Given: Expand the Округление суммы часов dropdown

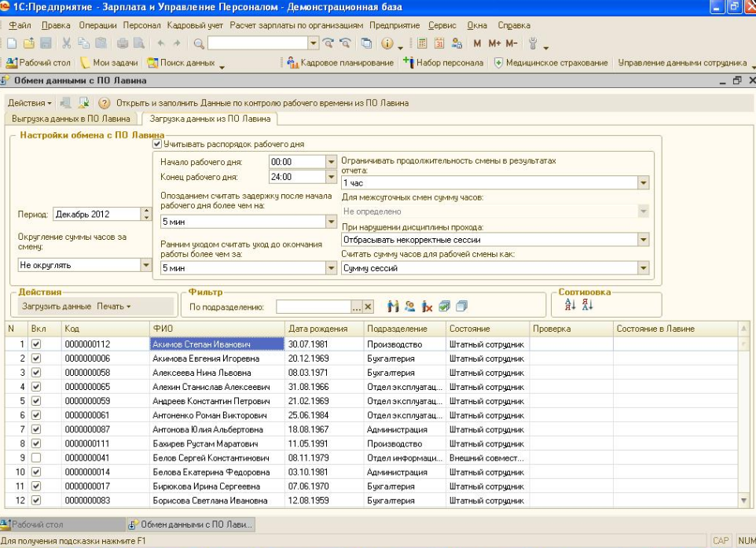Looking at the screenshot, I should pos(145,266).
